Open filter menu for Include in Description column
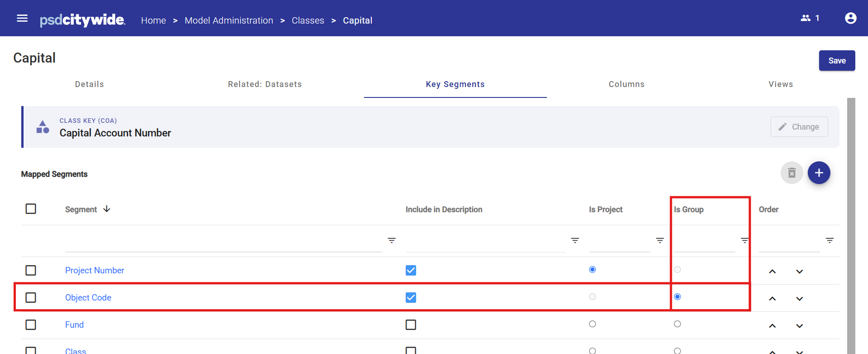Image resolution: width=868 pixels, height=354 pixels. pyautogui.click(x=575, y=240)
